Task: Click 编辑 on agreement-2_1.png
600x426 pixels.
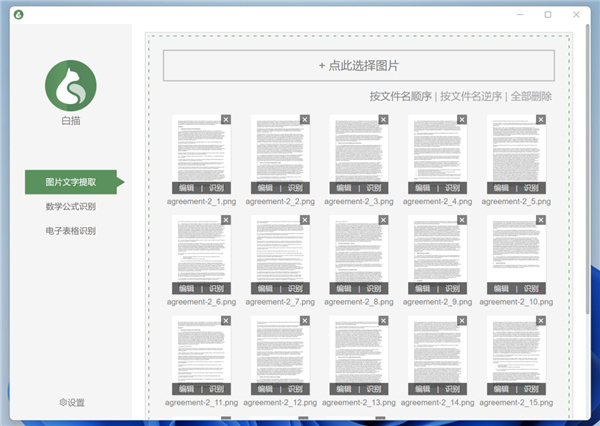Action: [x=187, y=188]
